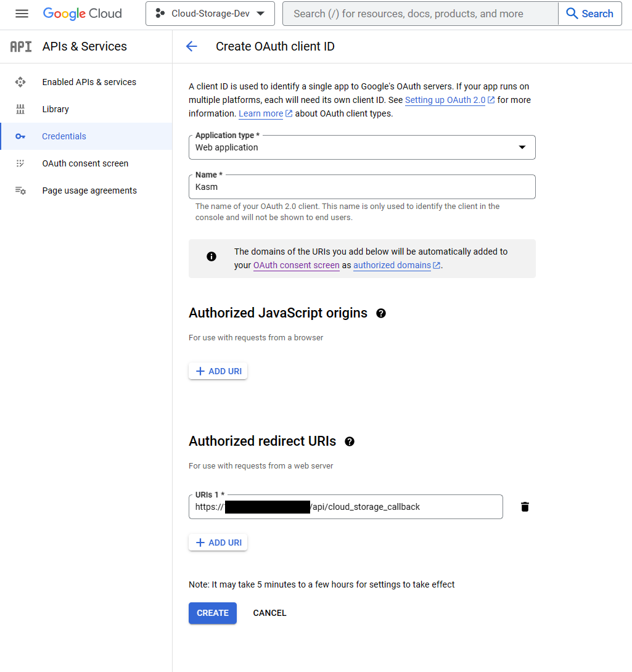The image size is (632, 672).
Task: Click the info icon in the domains notice
Action: [211, 256]
